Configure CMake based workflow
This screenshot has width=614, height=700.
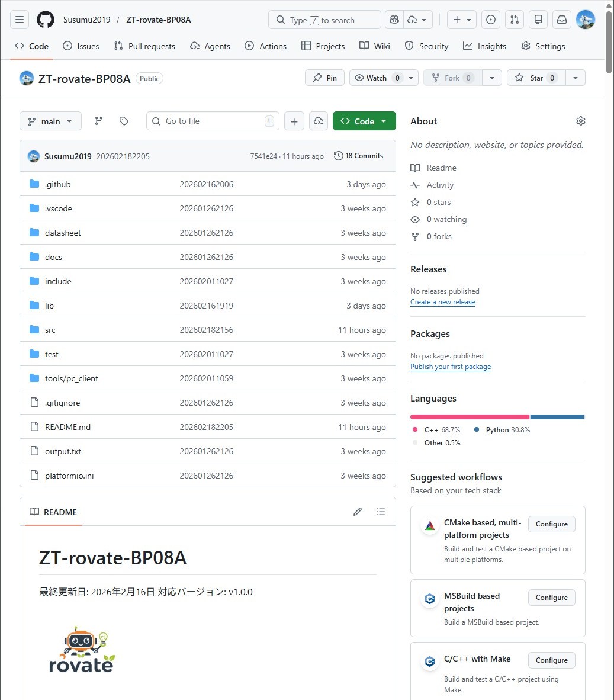point(551,524)
